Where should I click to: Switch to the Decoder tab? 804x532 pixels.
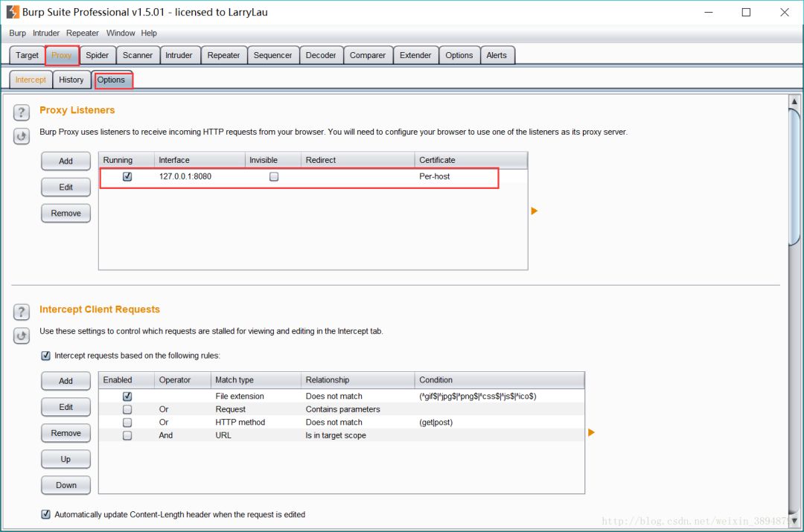(x=321, y=55)
